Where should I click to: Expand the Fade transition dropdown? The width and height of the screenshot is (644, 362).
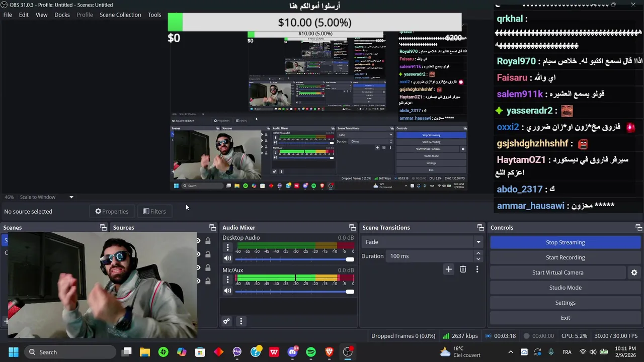click(x=423, y=242)
